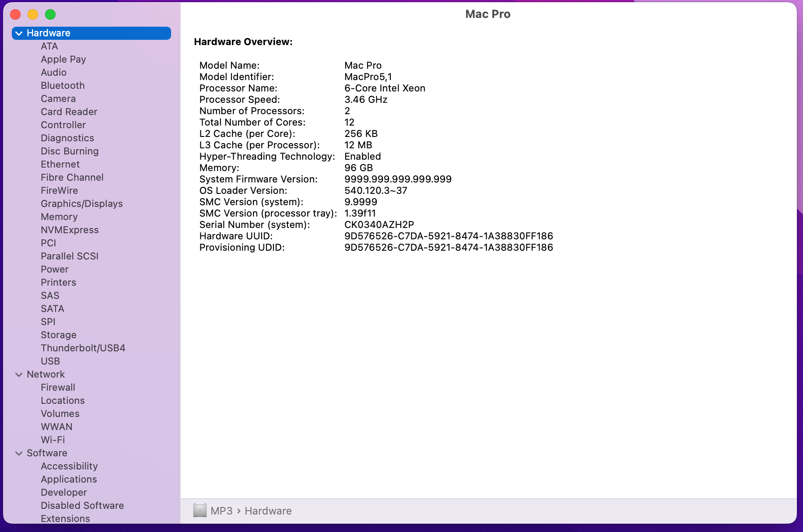Image resolution: width=803 pixels, height=532 pixels.
Task: Collapse the Software section
Action: pyautogui.click(x=19, y=453)
